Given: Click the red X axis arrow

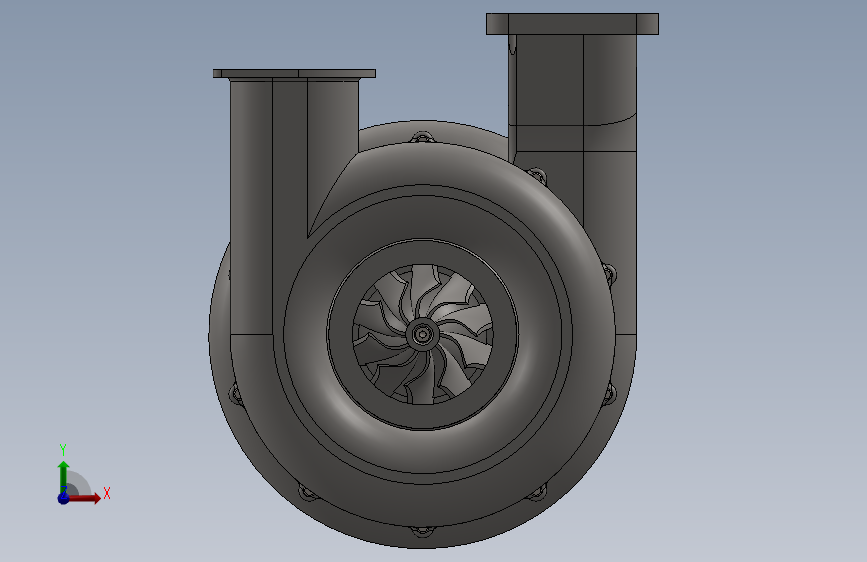Looking at the screenshot, I should pos(84,498).
